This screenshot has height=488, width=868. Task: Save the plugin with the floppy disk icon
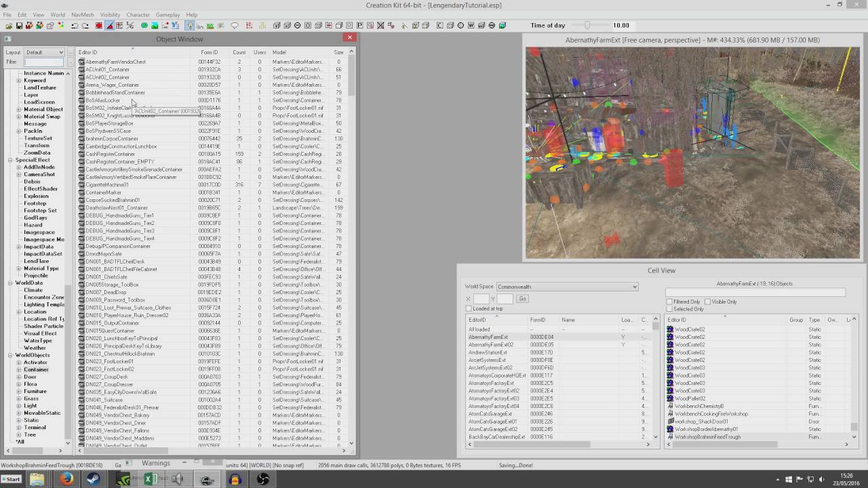point(19,26)
